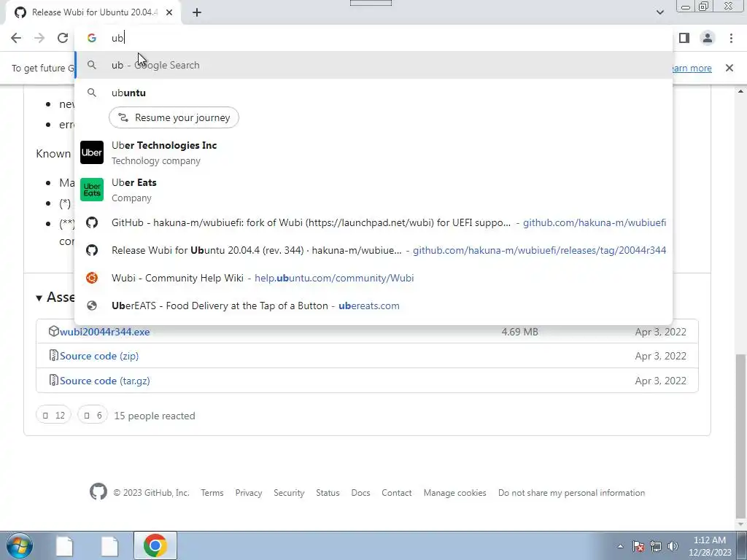Open the Windows Start button
747x560 pixels.
pyautogui.click(x=19, y=545)
